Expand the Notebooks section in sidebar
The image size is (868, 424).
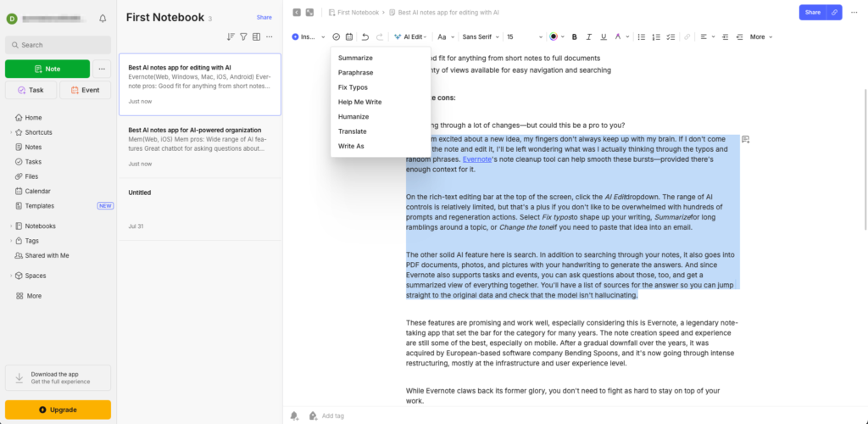pyautogui.click(x=10, y=226)
